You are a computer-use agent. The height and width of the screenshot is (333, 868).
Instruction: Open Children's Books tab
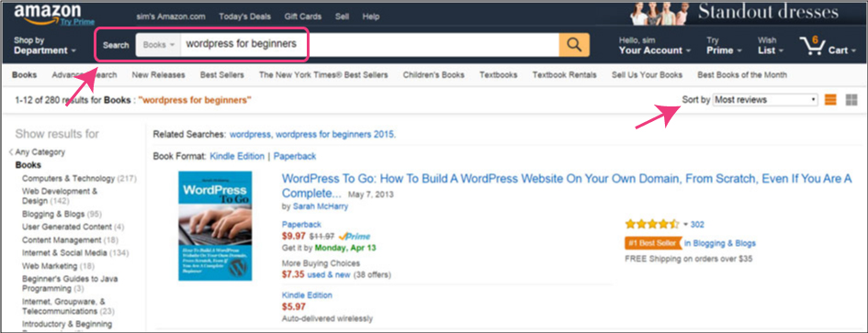pos(434,74)
